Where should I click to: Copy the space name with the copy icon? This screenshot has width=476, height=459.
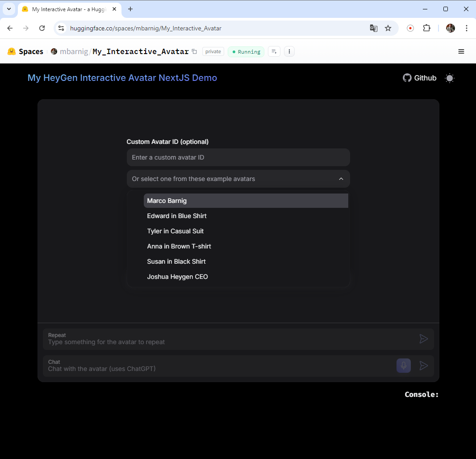194,52
